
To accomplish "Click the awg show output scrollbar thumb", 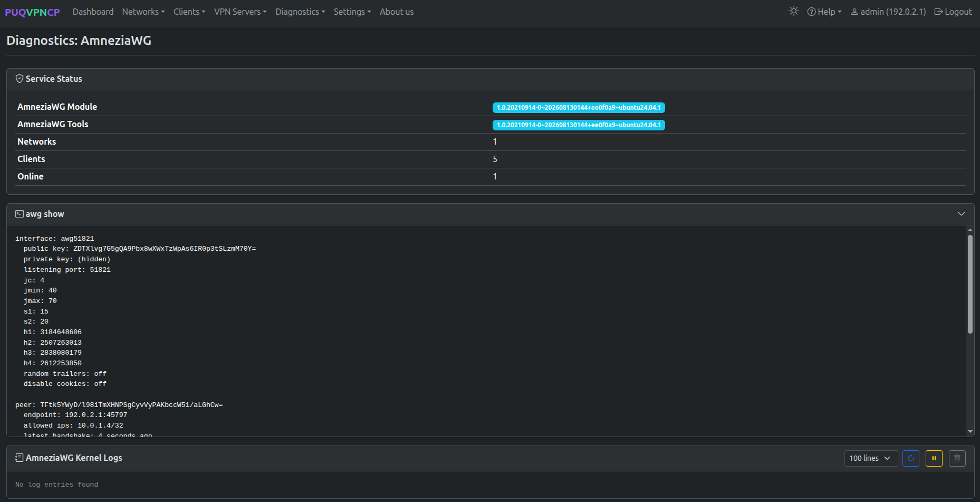I will pos(970,284).
